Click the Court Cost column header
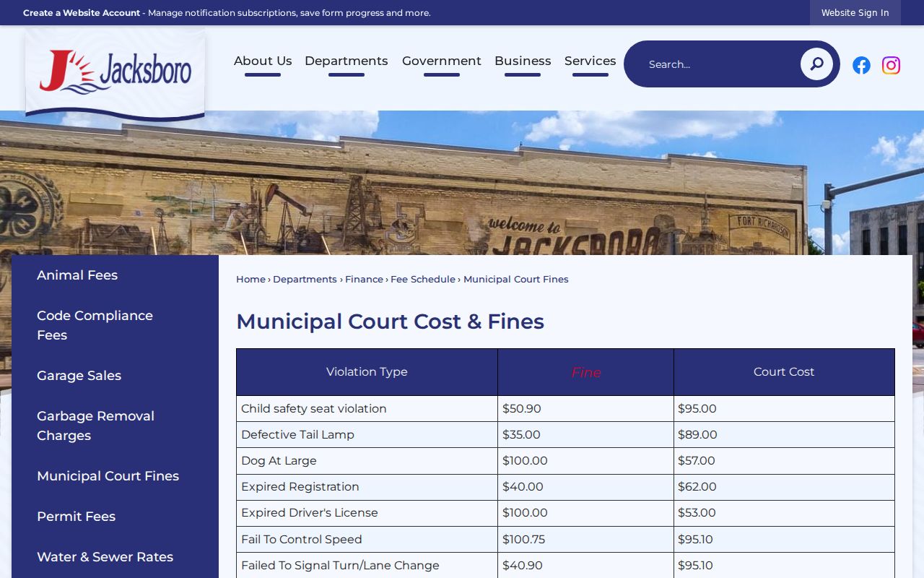Viewport: 924px width, 578px height. coord(784,372)
